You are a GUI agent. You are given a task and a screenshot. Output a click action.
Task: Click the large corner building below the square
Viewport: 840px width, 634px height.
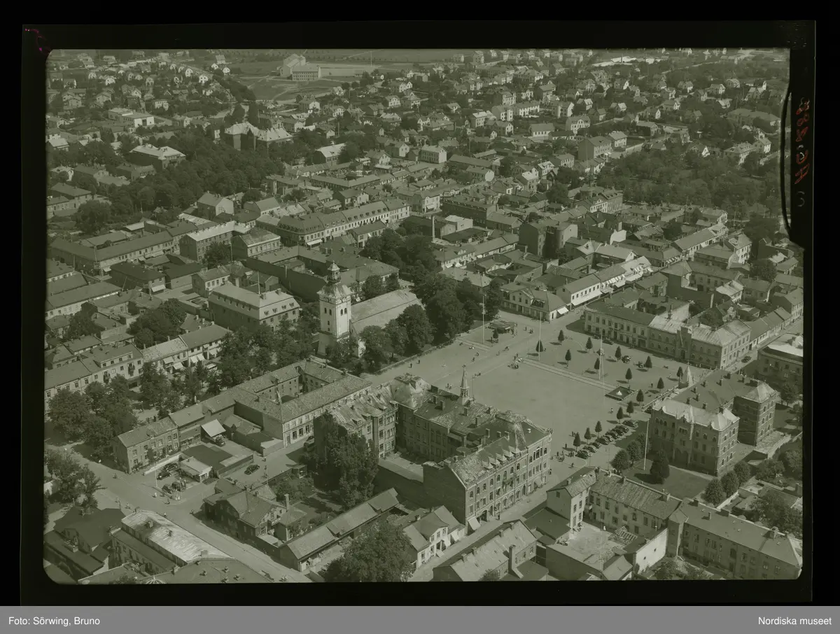pyautogui.click(x=490, y=469)
